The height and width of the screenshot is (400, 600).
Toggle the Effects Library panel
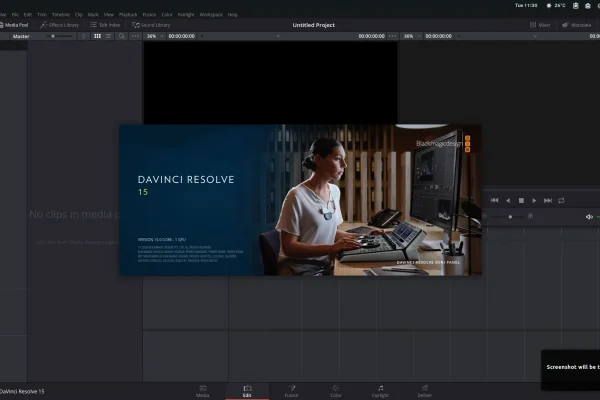59,25
